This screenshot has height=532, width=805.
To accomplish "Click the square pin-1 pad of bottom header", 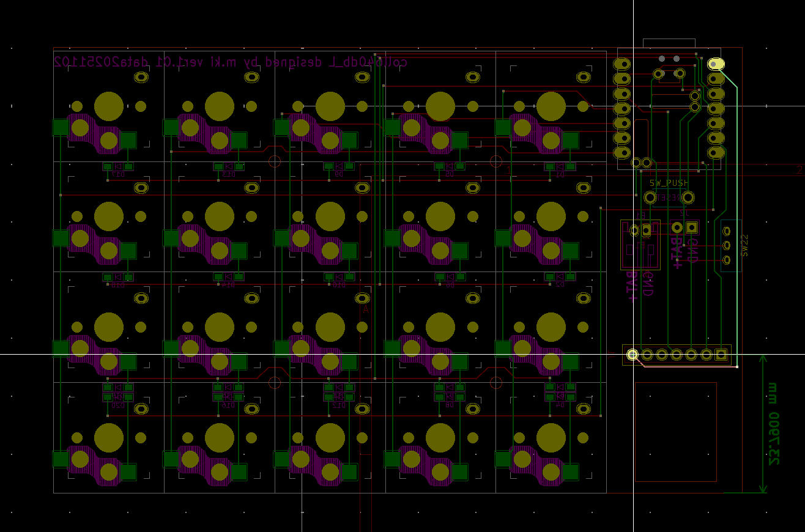I will [721, 354].
